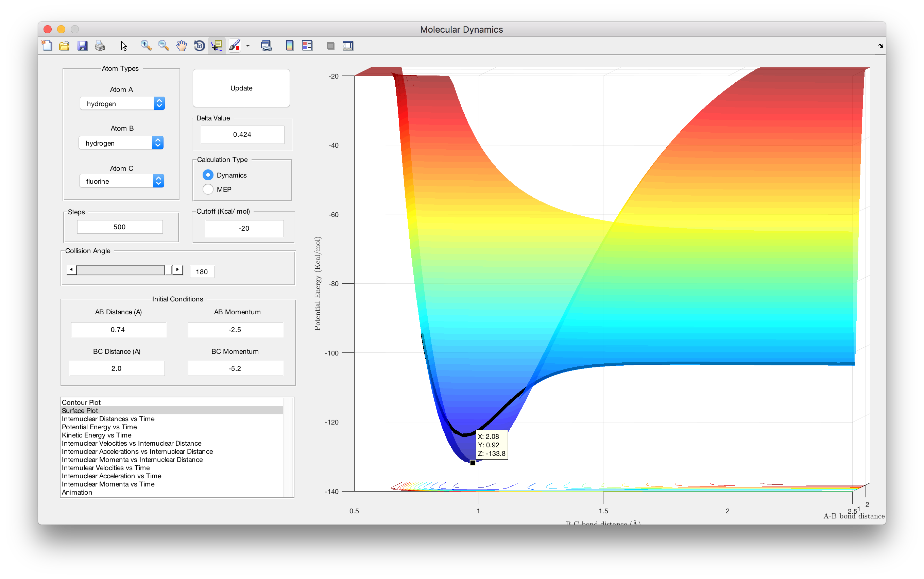Select Contour Plot in the list

pos(81,402)
